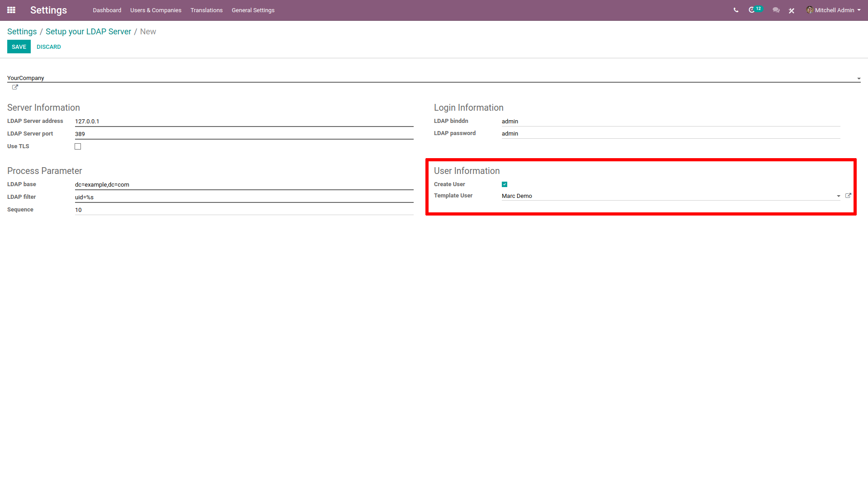The height and width of the screenshot is (488, 868).
Task: Click the grid/apps menu icon top left
Action: click(11, 10)
